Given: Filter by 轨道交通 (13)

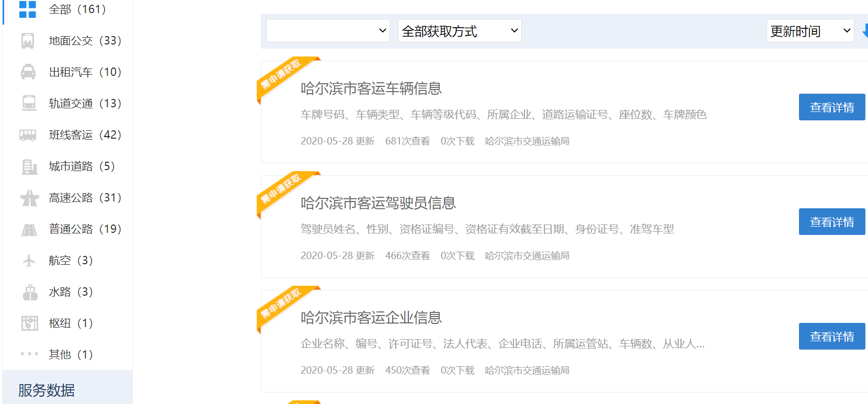Looking at the screenshot, I should tap(85, 104).
